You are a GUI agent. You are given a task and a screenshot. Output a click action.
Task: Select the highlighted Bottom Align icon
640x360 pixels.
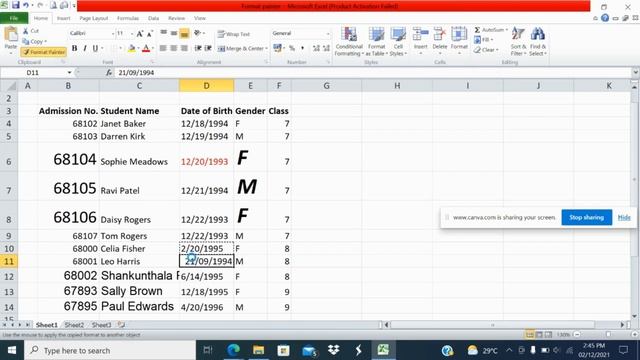click(x=184, y=34)
